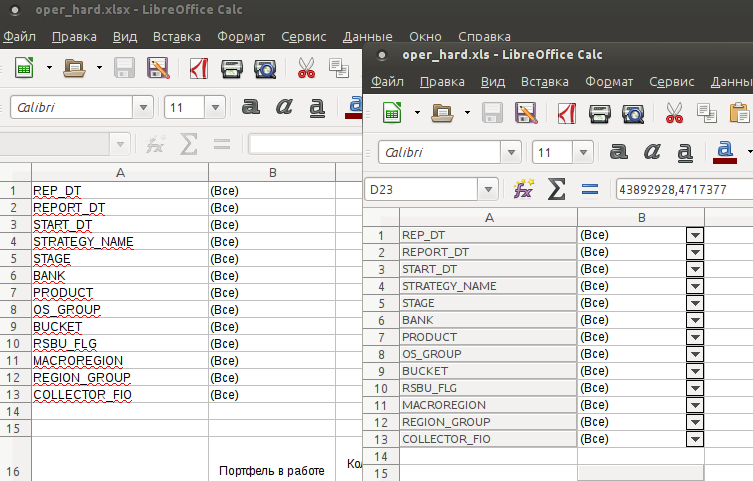Click row 7 header in oper_hard.xlsx sheet

click(14, 292)
